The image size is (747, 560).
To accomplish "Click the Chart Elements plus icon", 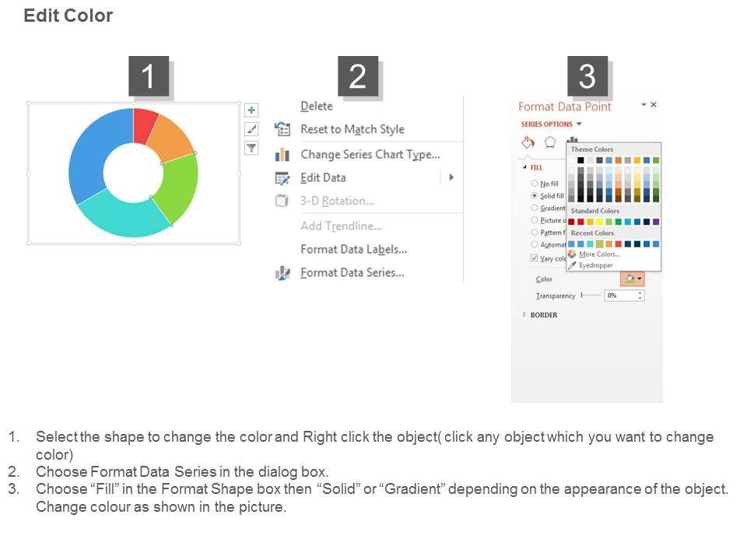I will [x=251, y=110].
